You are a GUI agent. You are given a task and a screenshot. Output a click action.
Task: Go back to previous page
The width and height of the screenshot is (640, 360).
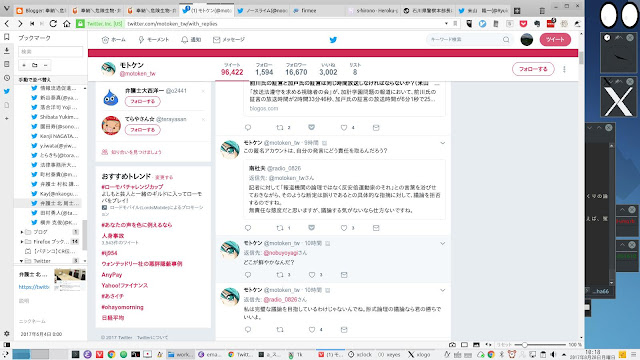(x=7, y=24)
